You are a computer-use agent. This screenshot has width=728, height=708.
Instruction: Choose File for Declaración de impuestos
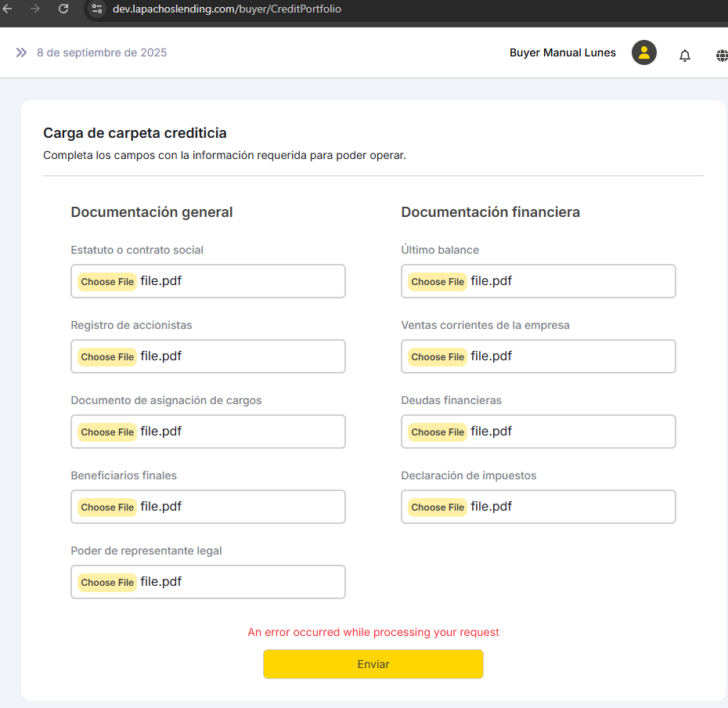tap(438, 507)
